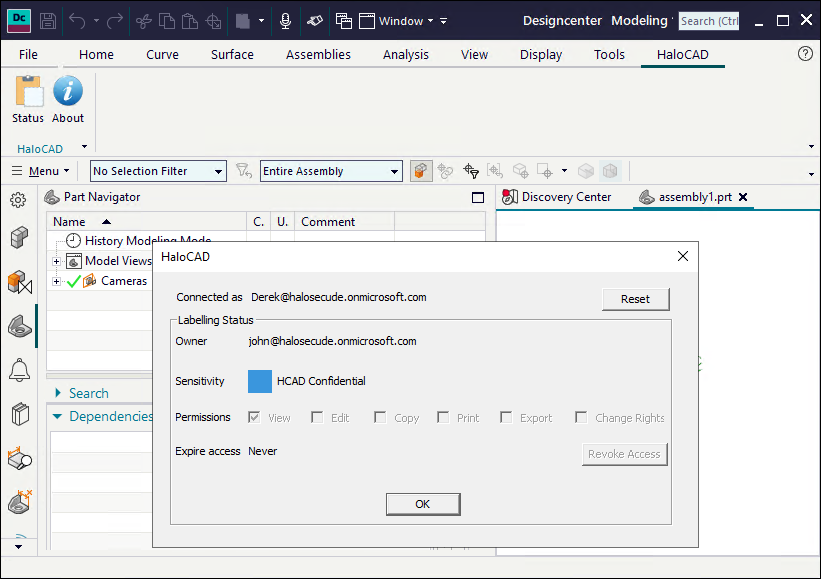Open the Part Navigator sidebar icon
This screenshot has width=821, height=579.
[20, 327]
